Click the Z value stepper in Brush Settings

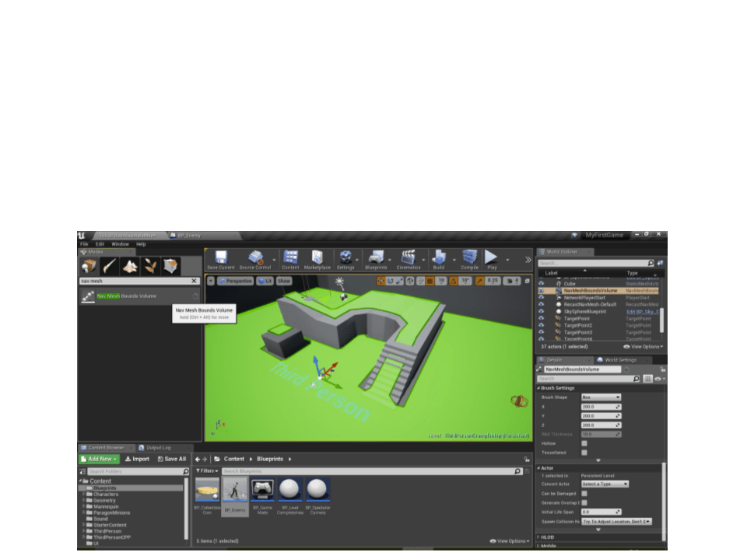(x=618, y=425)
